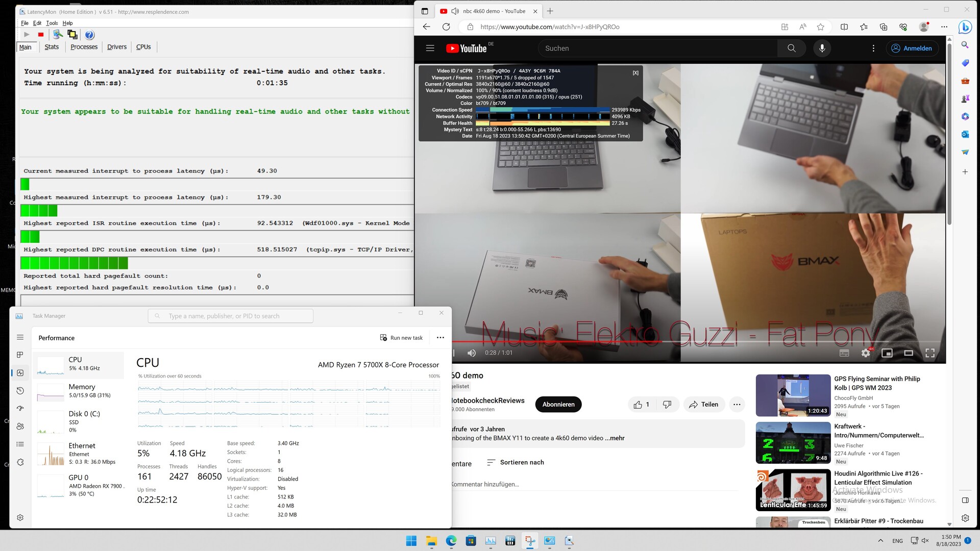
Task: Open Processes page in Task Manager sidebar
Action: click(x=20, y=355)
